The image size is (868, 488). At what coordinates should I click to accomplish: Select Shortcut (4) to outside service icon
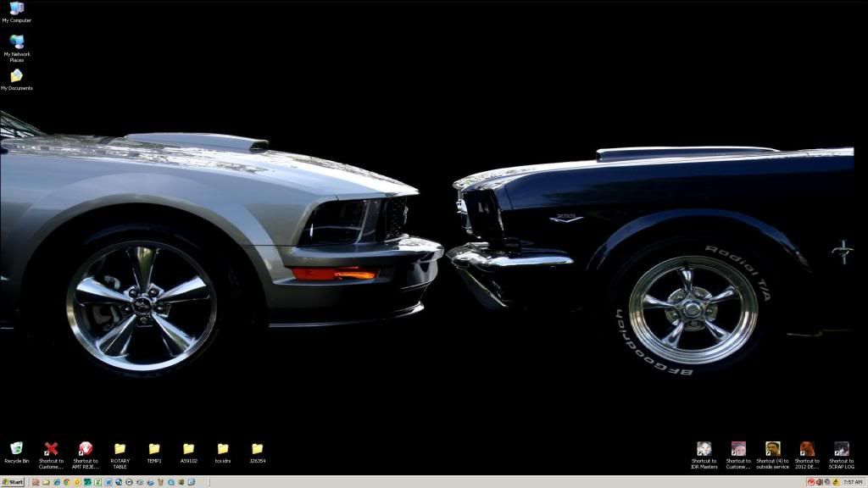773,455
